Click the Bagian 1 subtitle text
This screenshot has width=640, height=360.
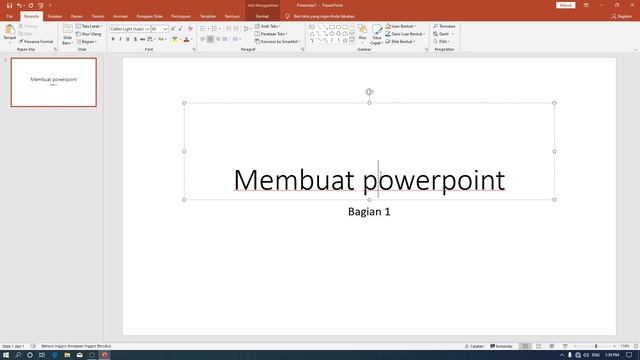369,211
